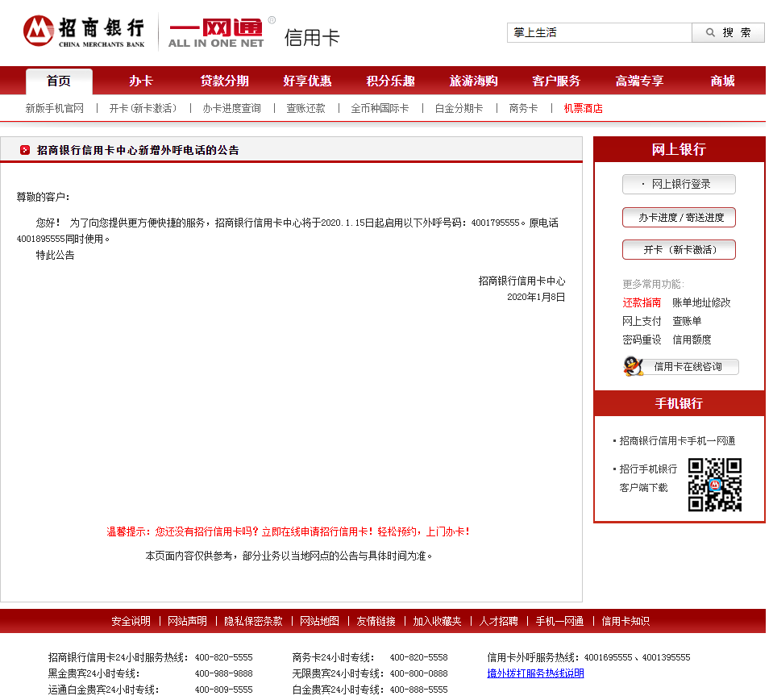The image size is (773, 700).
Task: Open 友情链接 footer link
Action: click(x=376, y=621)
